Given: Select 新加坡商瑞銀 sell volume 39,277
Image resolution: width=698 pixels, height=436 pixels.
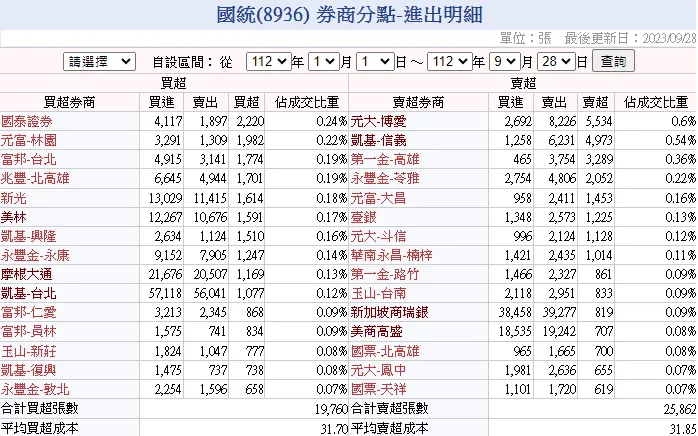Looking at the screenshot, I should pos(559,312).
